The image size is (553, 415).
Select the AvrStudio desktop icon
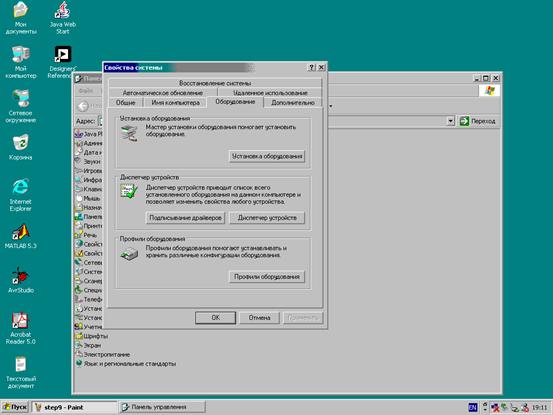click(x=20, y=280)
